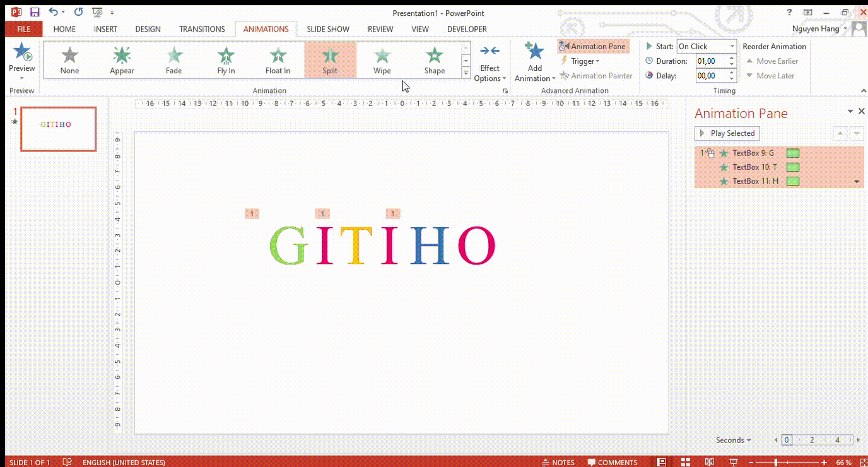Switch to Slide Sorter view
Viewport: 868px width, 467px height.
(685, 462)
